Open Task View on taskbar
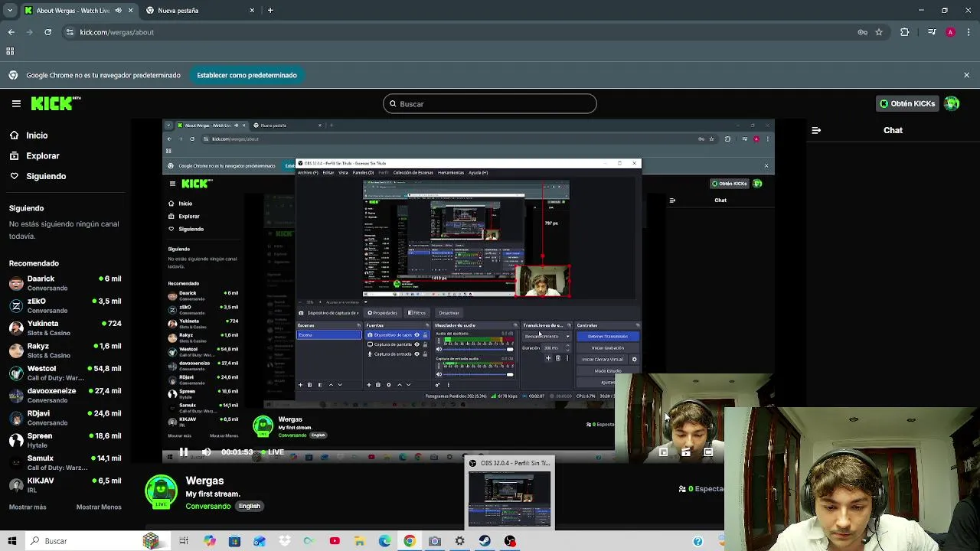Screen dimensions: 980x551 pos(184,541)
